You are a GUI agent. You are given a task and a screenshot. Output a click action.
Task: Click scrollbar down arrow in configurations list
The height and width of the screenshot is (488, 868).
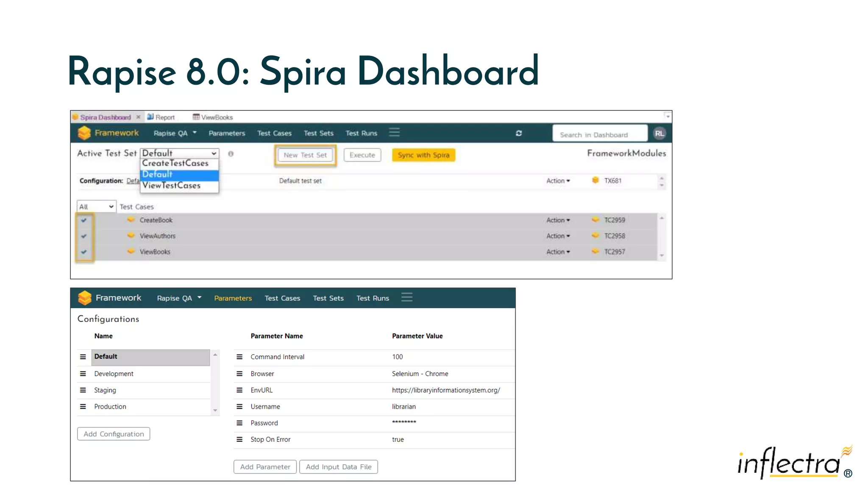(215, 410)
